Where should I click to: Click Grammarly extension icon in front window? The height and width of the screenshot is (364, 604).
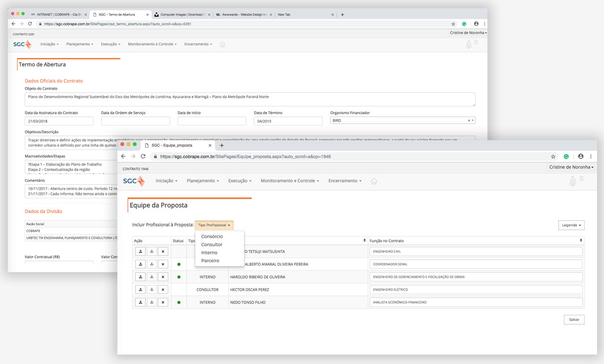[566, 157]
